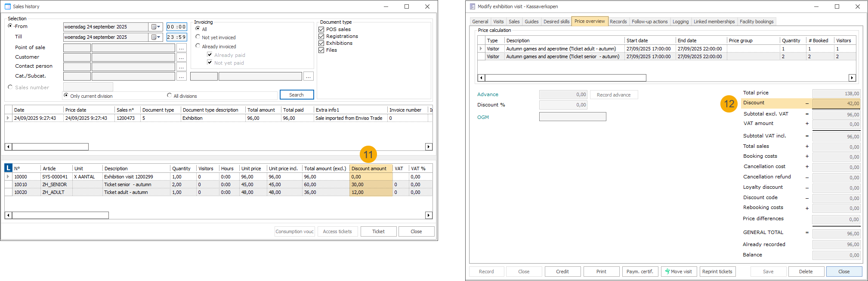The height and width of the screenshot is (281, 868).
Task: Open the From date calendar picker
Action: 155,27
